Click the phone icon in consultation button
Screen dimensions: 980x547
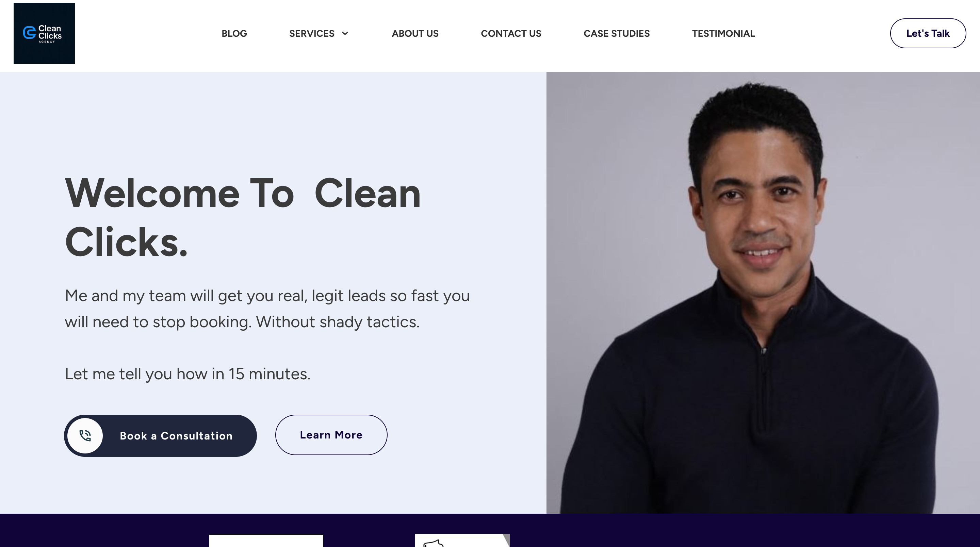pyautogui.click(x=85, y=435)
